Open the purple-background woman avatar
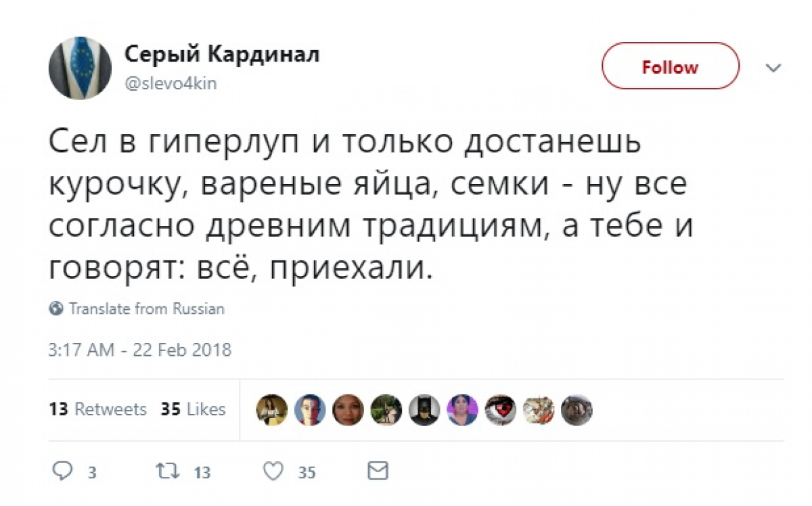812x506 pixels. [463, 410]
